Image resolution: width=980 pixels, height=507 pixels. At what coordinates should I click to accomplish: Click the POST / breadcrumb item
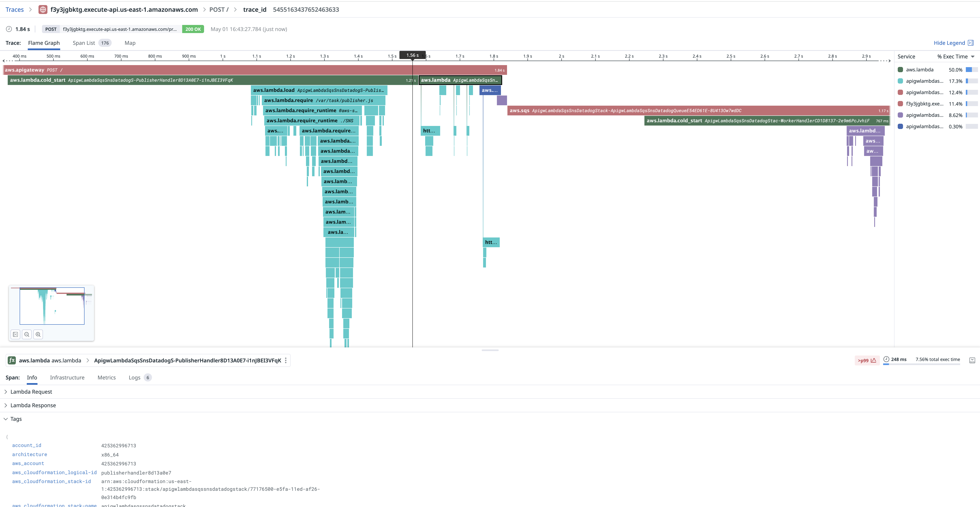click(219, 10)
